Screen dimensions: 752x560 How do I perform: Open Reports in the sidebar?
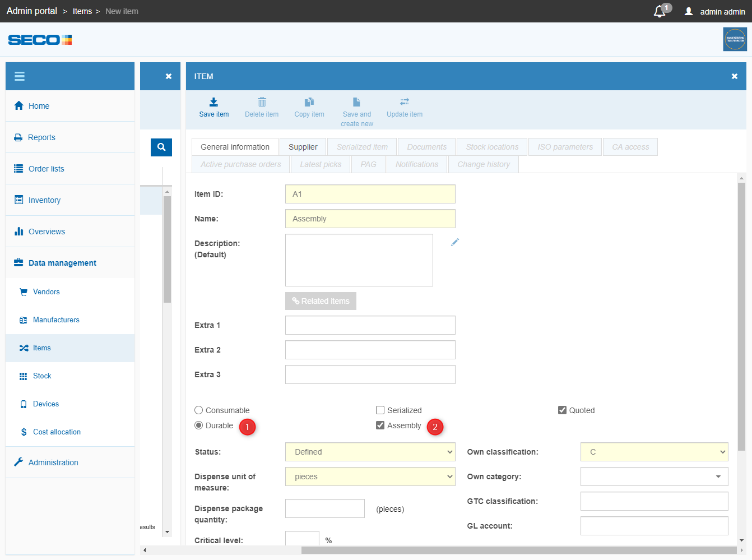click(x=70, y=137)
